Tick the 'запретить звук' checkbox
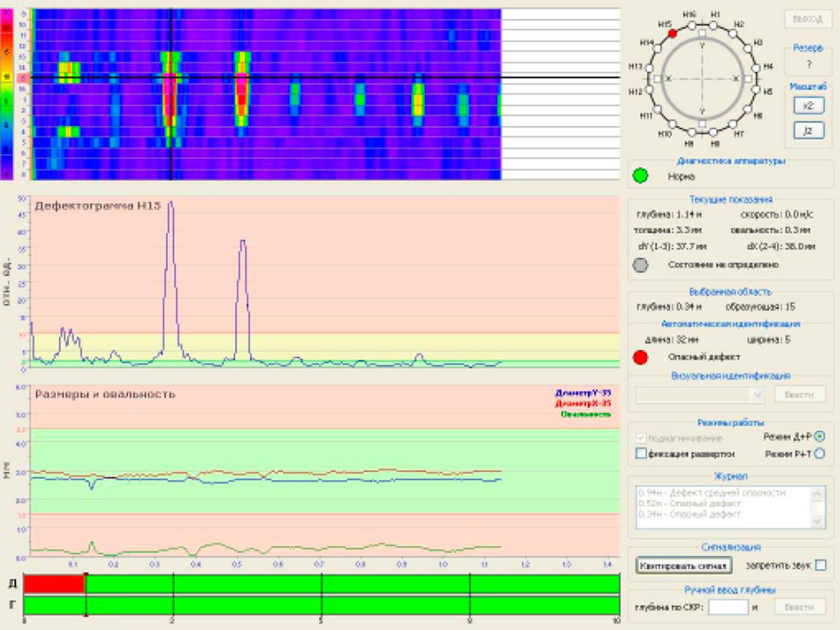This screenshot has height=630, width=840. coord(821,564)
